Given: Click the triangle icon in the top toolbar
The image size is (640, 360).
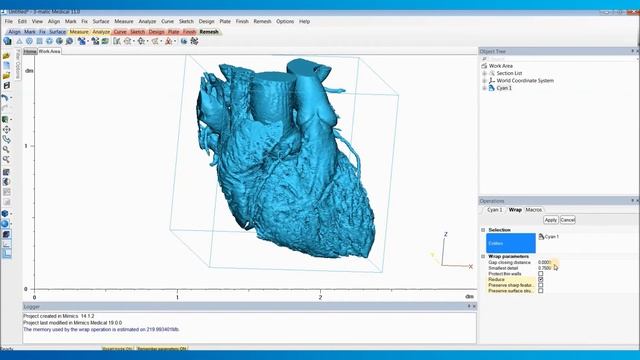Looking at the screenshot, I should click(19, 41).
